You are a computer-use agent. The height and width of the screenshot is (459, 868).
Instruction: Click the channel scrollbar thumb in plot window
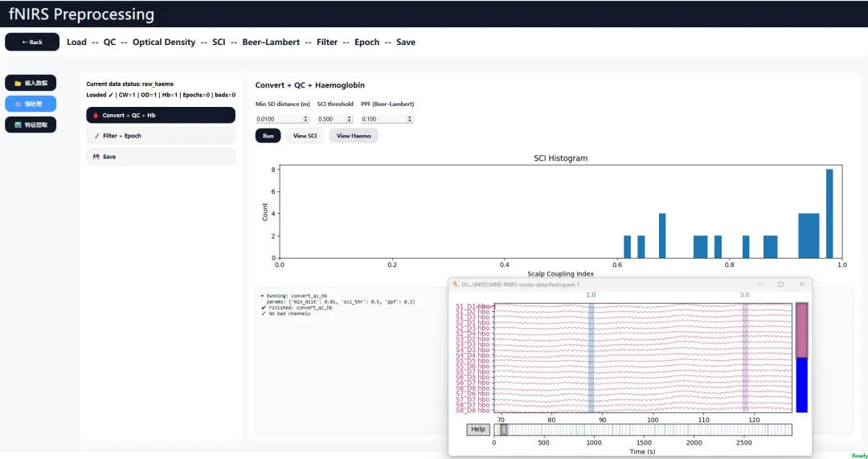pos(801,330)
